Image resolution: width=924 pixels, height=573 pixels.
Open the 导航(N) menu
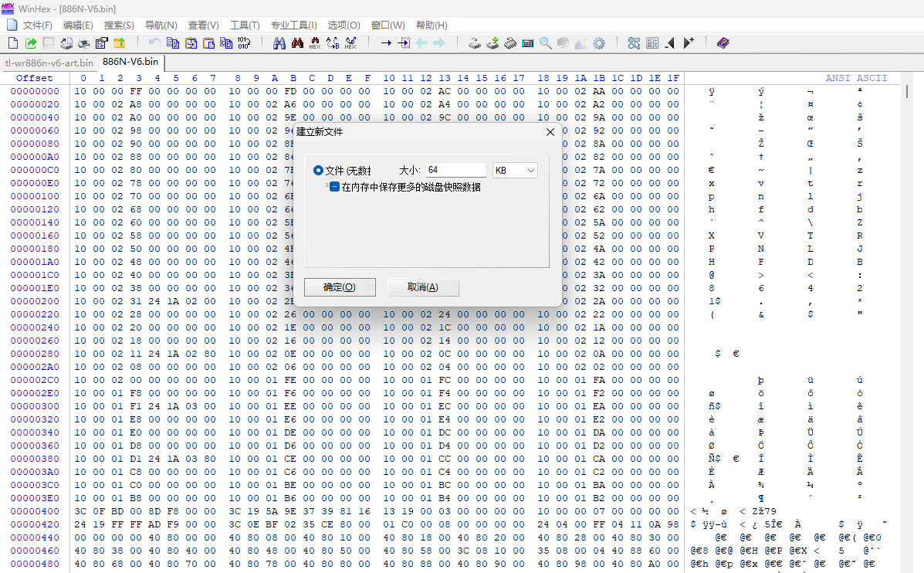tap(161, 25)
